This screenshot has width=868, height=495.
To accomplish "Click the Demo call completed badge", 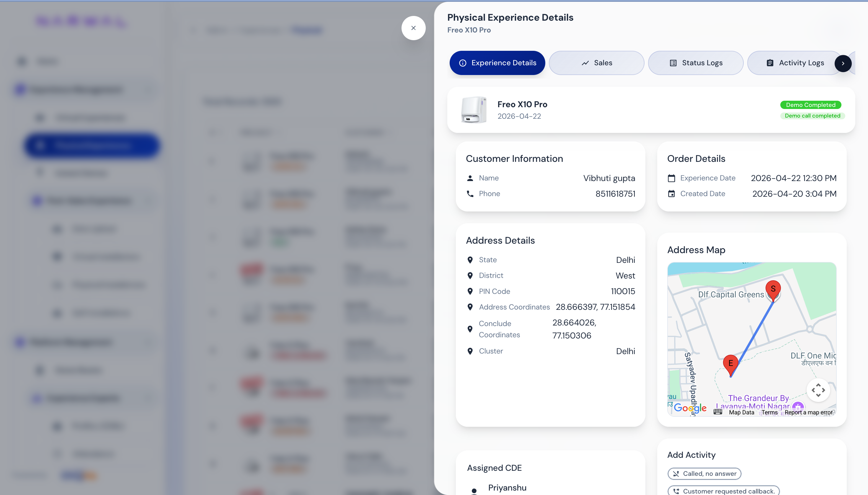I will pos(812,115).
